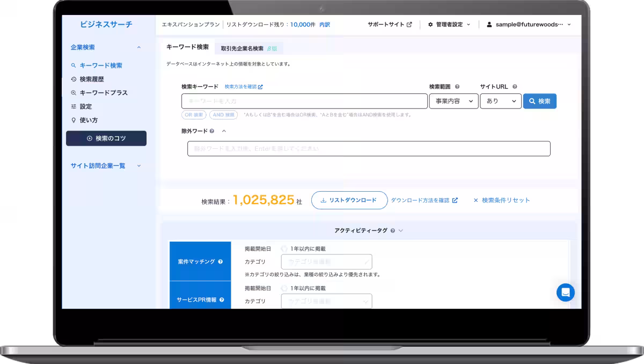The height and width of the screenshot is (364, 644).
Task: Select the OR 検索 toggle pill
Action: [194, 115]
